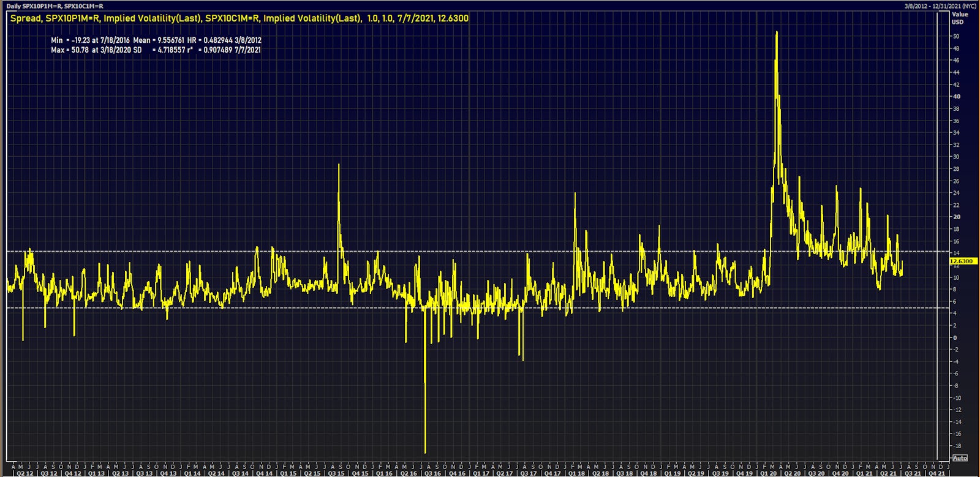Click the Daily SPX10P1M=R header label
Screen dimensions: 980x477
click(x=55, y=6)
